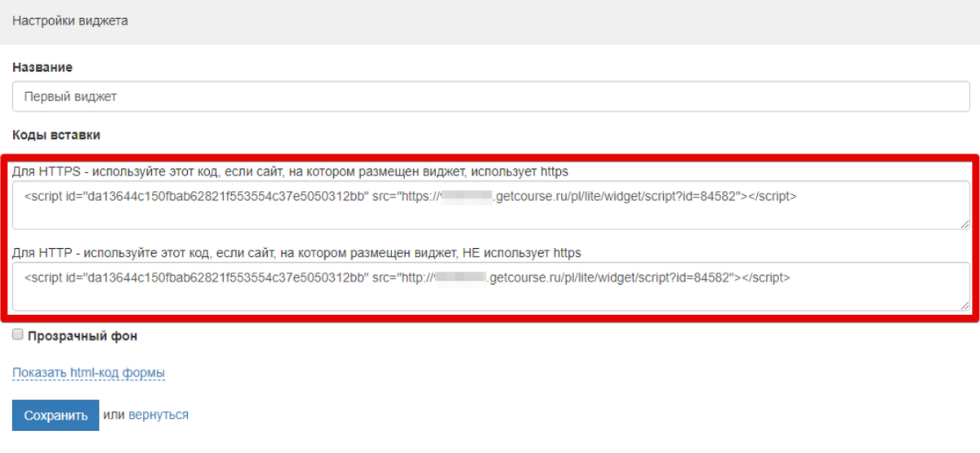Click the 'Для HTTPS' instruction text
Image resolution: width=980 pixels, height=453 pixels.
coord(290,171)
